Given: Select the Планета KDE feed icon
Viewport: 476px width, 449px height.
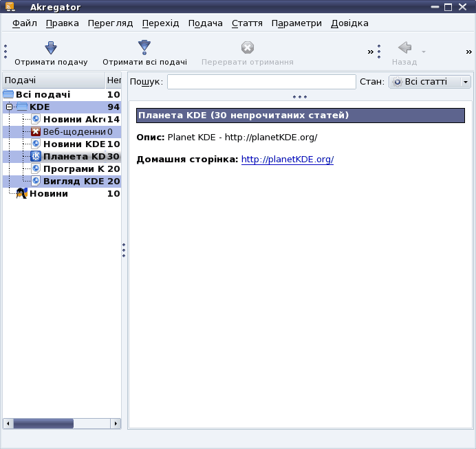Looking at the screenshot, I should click(36, 156).
